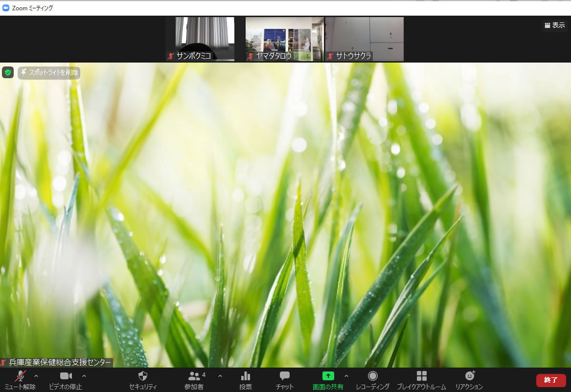Select the サトウサクラ video thumbnail
This screenshot has width=571, height=392.
tap(364, 39)
